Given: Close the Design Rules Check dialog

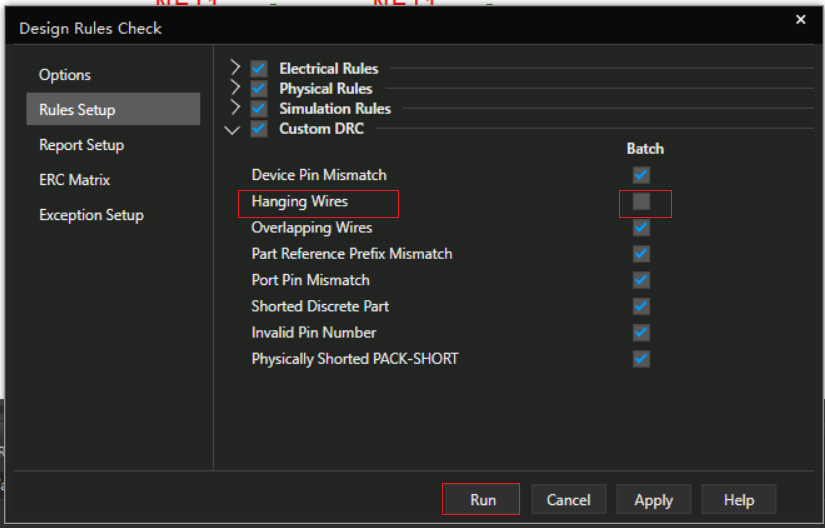Looking at the screenshot, I should tap(801, 19).
